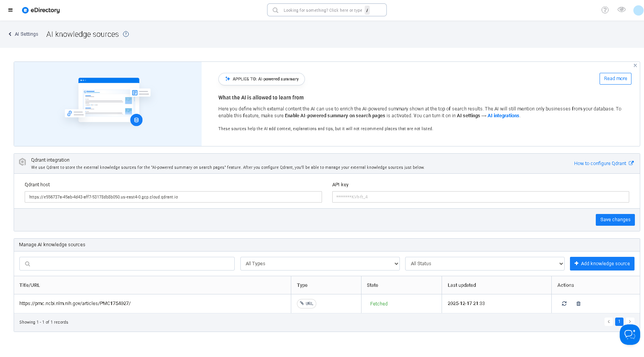Expand the All Status dropdown
This screenshot has width=644, height=357.
pos(485,264)
